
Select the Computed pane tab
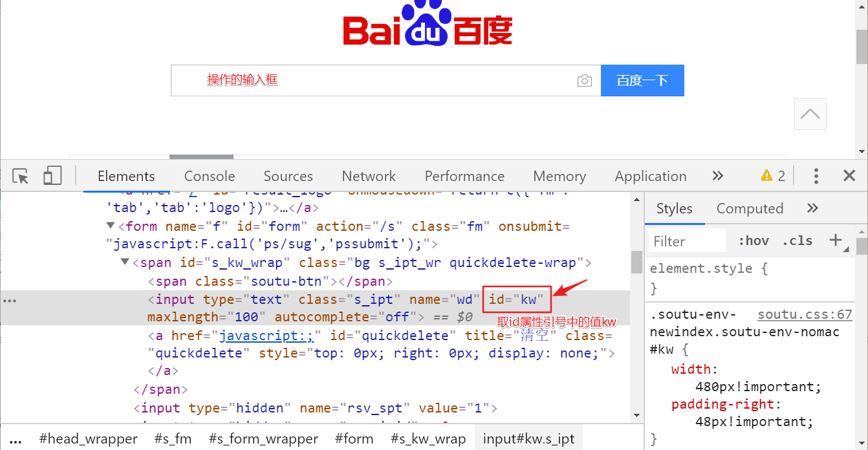750,208
